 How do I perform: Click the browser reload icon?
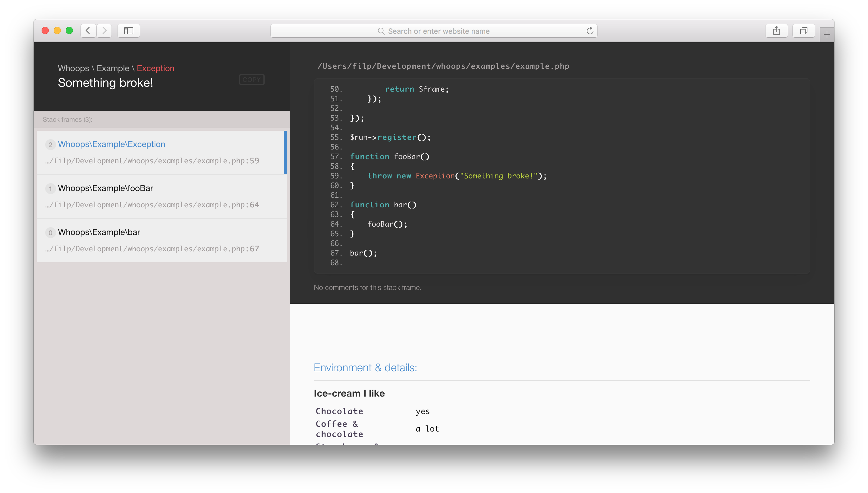pos(590,31)
